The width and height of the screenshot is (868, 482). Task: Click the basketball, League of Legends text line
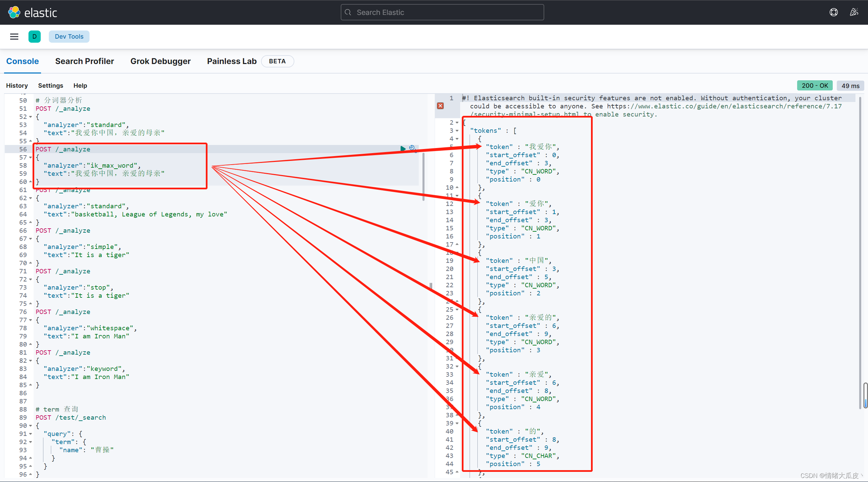(x=135, y=214)
